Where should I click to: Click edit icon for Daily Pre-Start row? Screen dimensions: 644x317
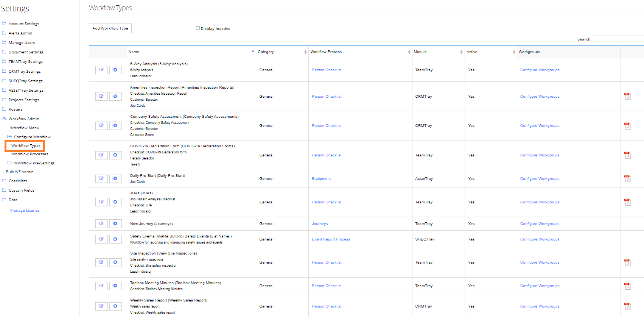pyautogui.click(x=101, y=179)
